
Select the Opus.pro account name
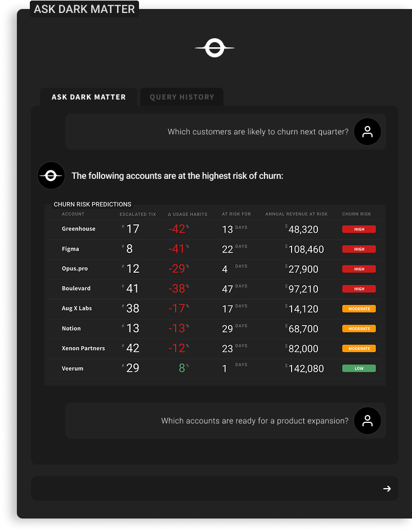tap(75, 268)
